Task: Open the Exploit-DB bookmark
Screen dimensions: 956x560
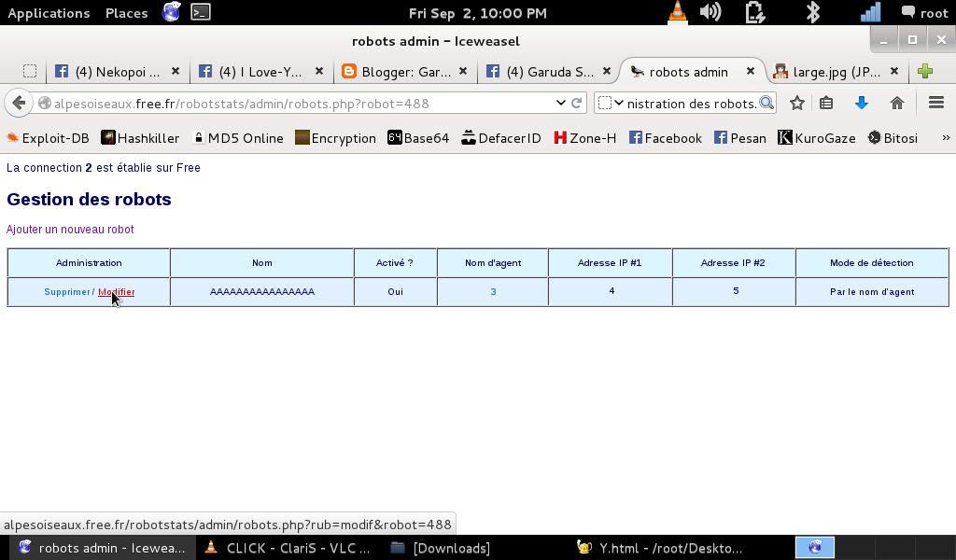Action: 47,137
